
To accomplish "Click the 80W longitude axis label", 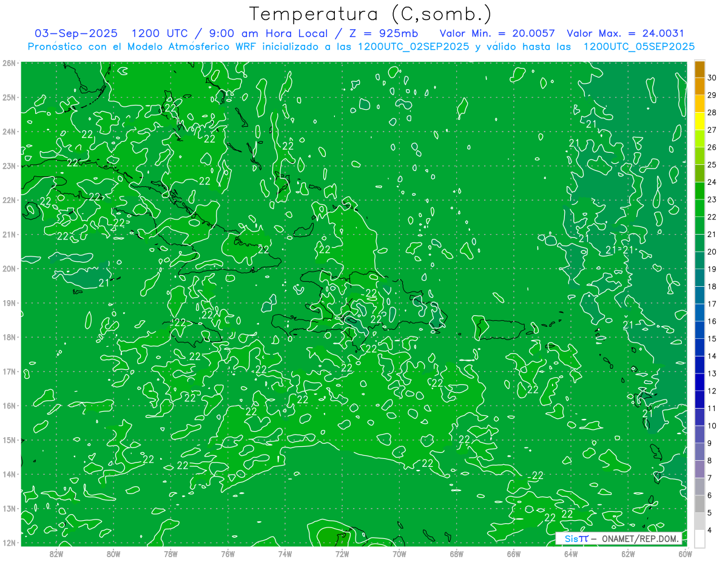I will tap(113, 554).
